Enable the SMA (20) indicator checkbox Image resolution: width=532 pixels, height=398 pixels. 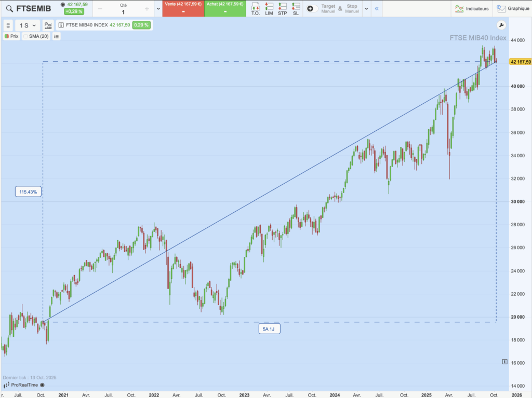(25, 36)
